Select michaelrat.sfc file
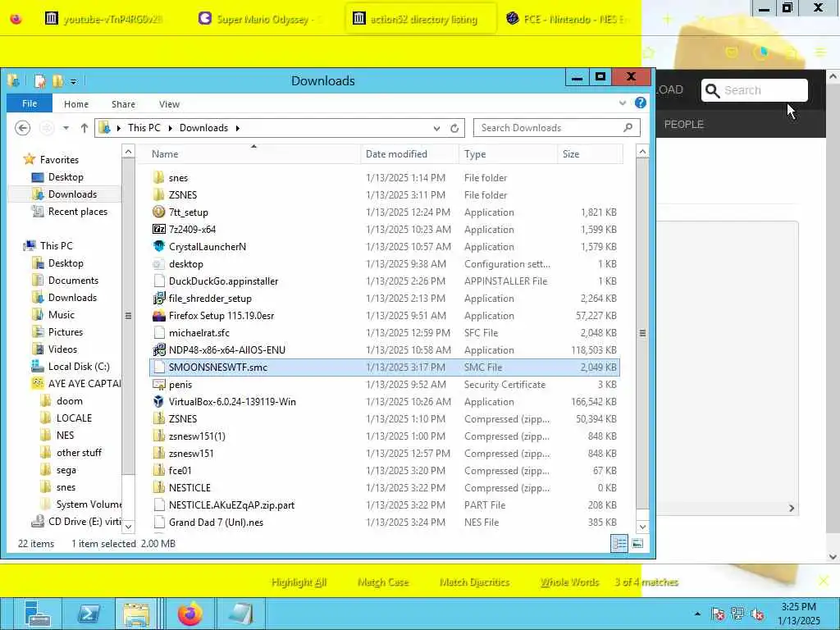 pyautogui.click(x=199, y=333)
